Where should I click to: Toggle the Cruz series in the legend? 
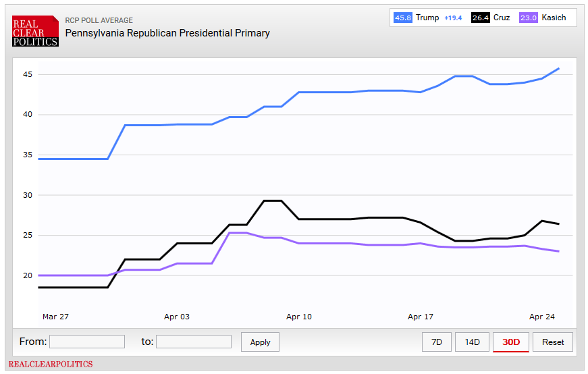coord(502,18)
